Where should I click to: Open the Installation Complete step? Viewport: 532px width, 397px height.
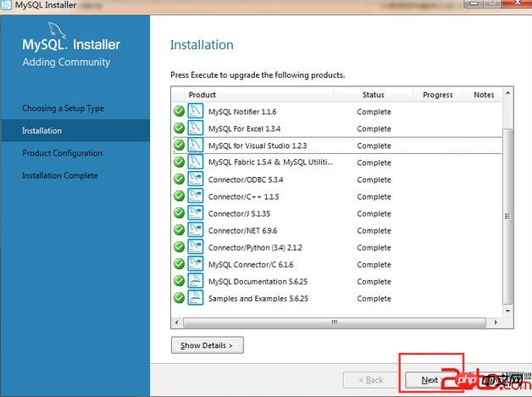[60, 175]
